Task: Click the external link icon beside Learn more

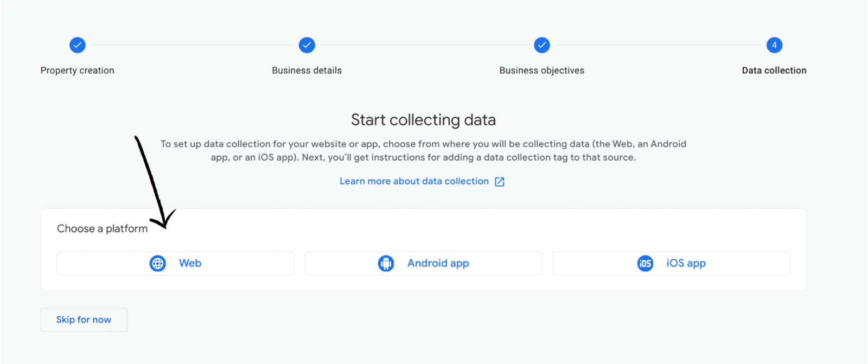Action: 499,181
